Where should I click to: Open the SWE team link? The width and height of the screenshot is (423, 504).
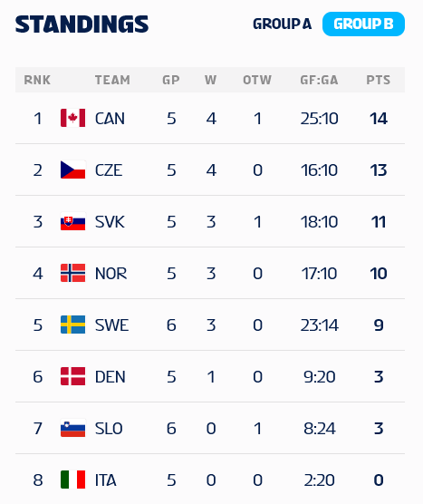pos(111,325)
